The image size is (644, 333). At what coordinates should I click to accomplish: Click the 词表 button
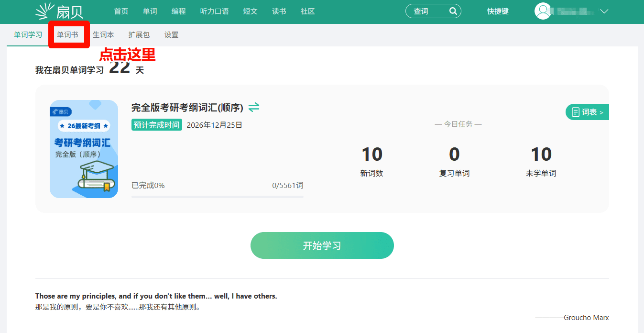pyautogui.click(x=587, y=112)
